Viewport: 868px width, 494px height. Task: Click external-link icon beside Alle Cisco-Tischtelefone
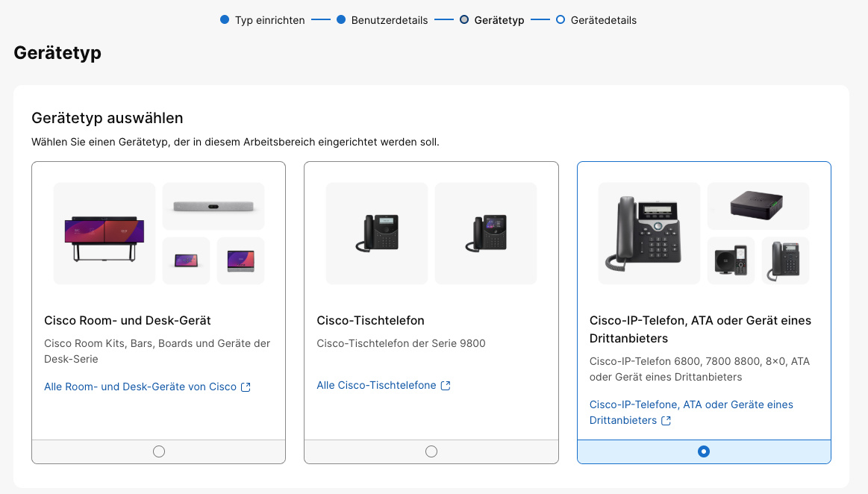446,386
